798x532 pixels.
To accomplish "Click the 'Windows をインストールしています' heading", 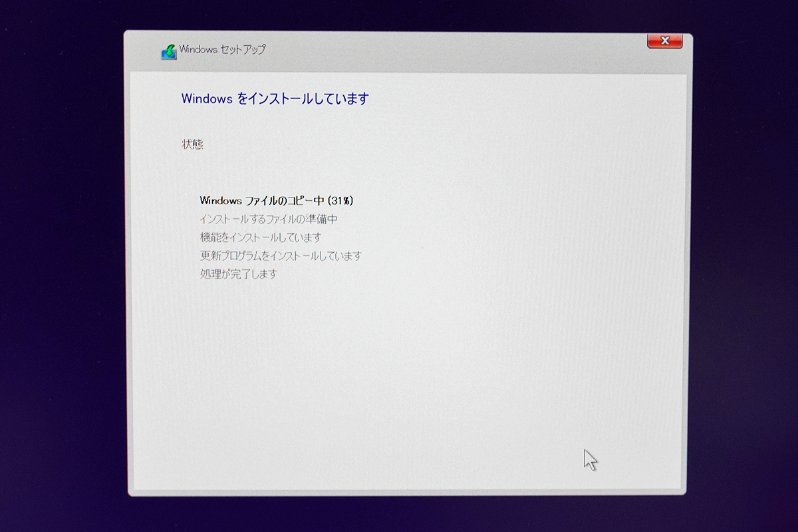I will click(x=275, y=99).
